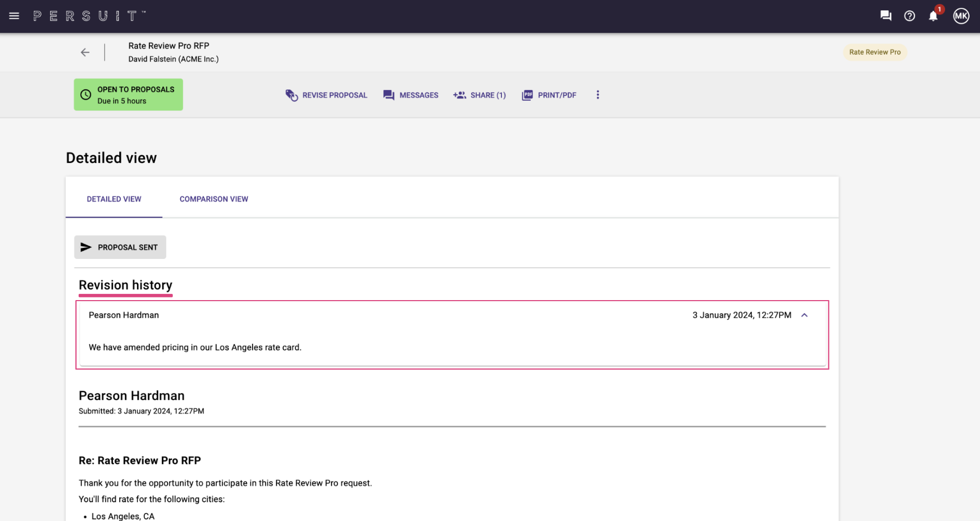
Task: Click the 'Rate Review Pro RFP' header title
Action: pos(169,46)
